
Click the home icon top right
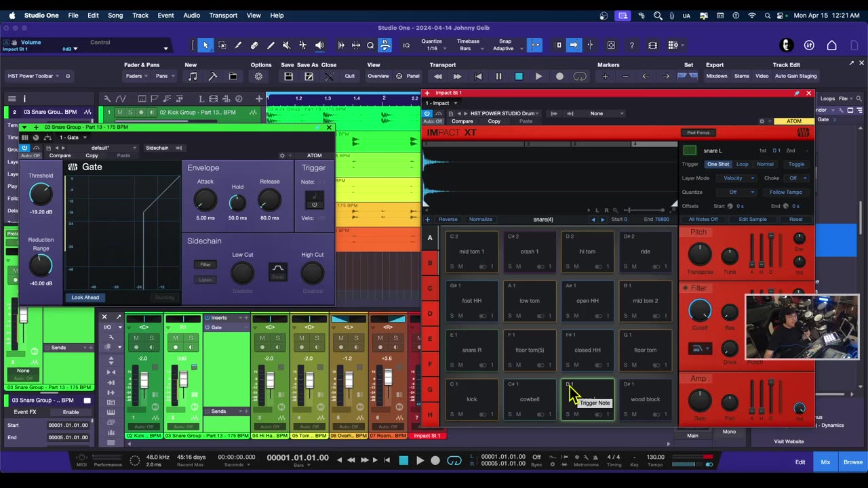coord(831,45)
